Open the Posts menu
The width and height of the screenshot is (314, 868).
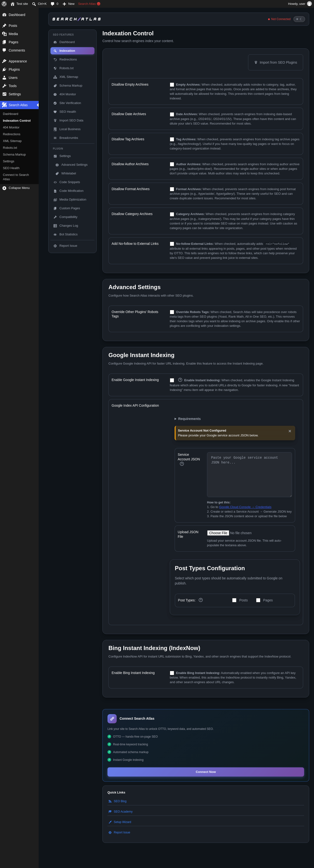coord(19,26)
